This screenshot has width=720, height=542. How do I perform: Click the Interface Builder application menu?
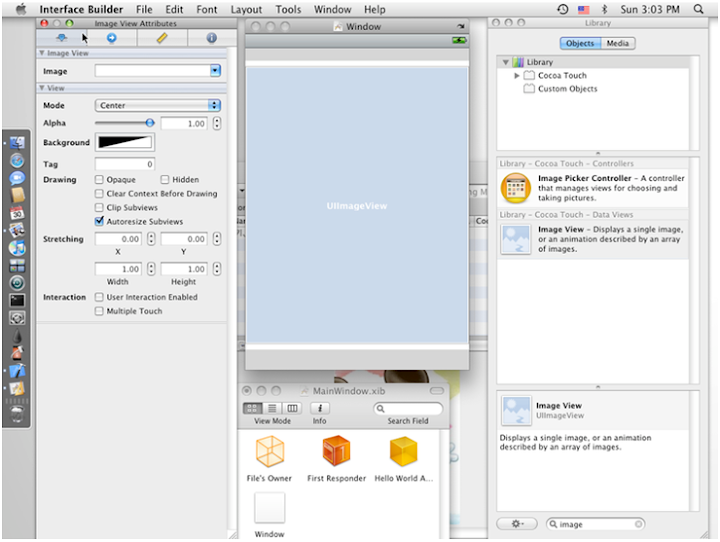click(81, 9)
